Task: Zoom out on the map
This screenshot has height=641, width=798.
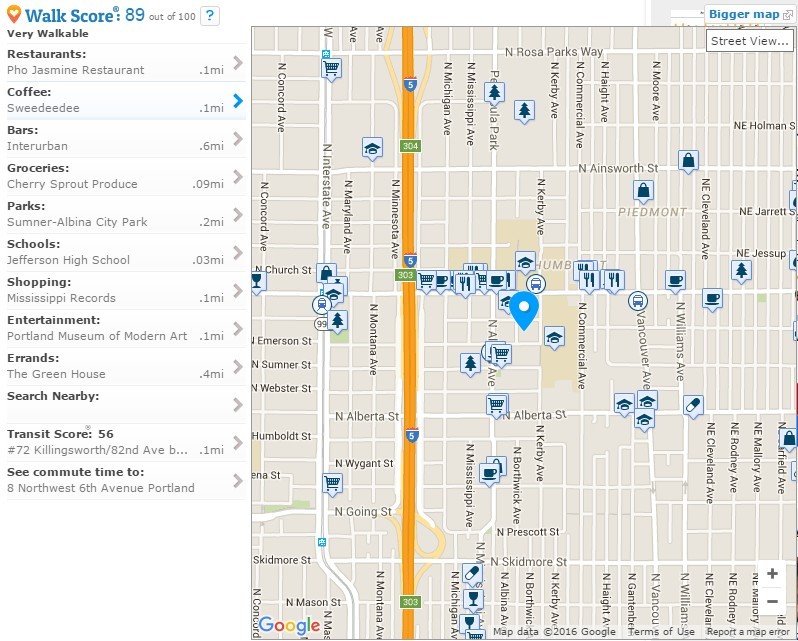Action: point(772,601)
